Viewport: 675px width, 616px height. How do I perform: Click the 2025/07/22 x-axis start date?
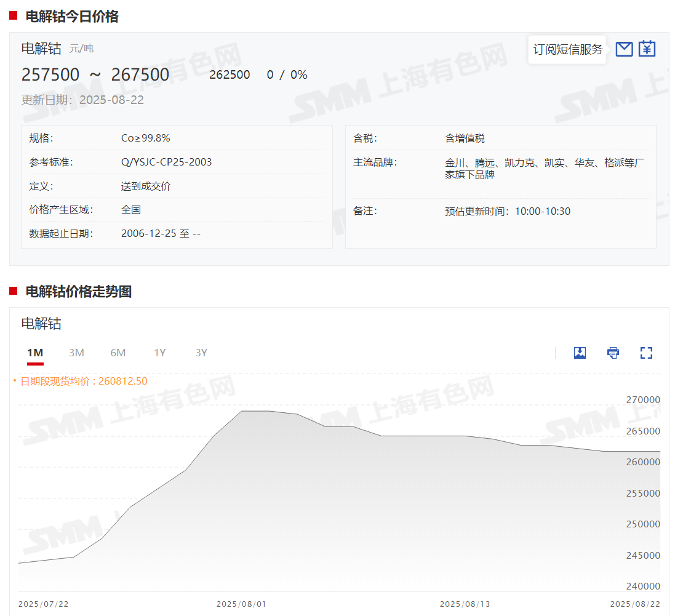44,604
